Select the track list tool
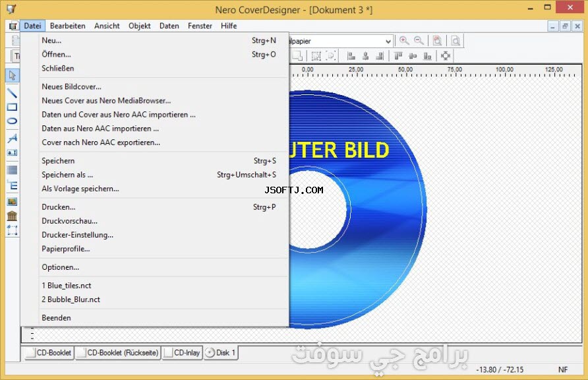The height and width of the screenshot is (380, 588). pos(12,170)
